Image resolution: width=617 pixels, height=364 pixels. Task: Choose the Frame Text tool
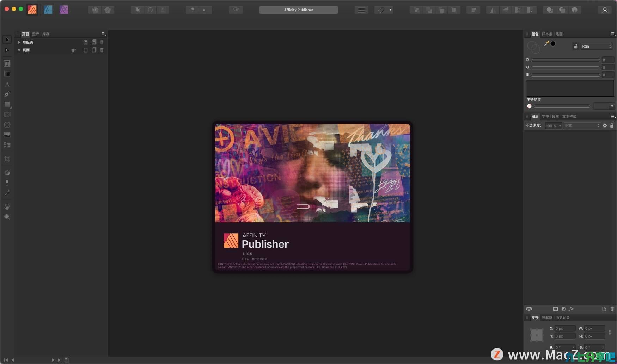point(7,63)
